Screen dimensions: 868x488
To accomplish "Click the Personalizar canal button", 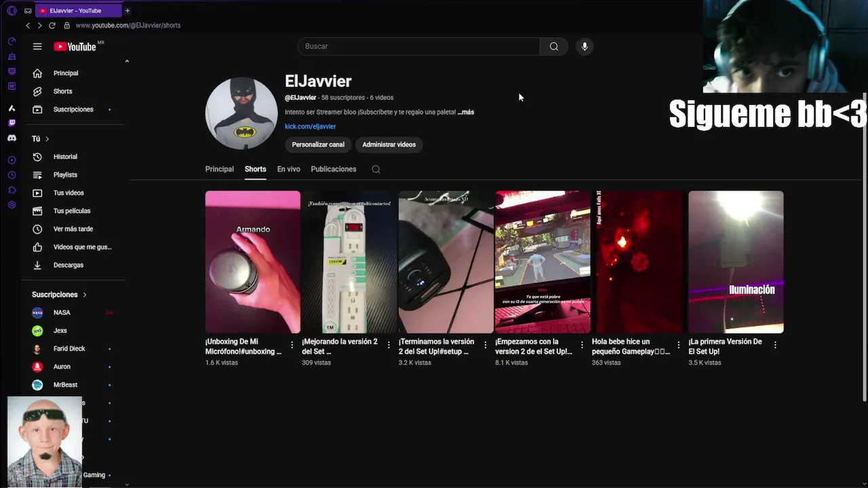I will coord(318,144).
